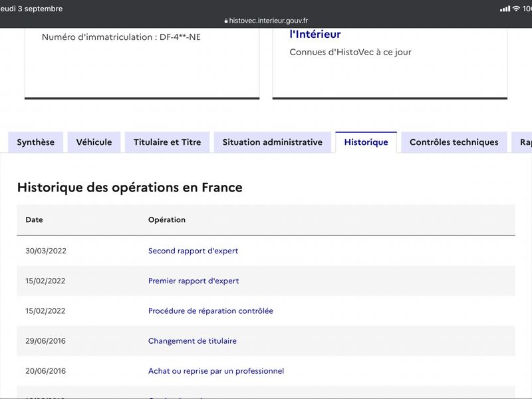The image size is (532, 399).
Task: Open the Synthèse tab
Action: tap(36, 142)
